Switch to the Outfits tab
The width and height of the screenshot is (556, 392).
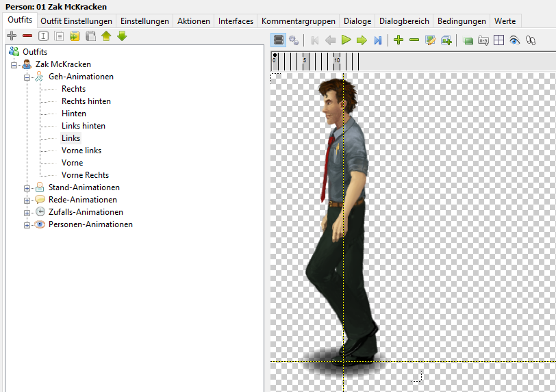pos(20,20)
